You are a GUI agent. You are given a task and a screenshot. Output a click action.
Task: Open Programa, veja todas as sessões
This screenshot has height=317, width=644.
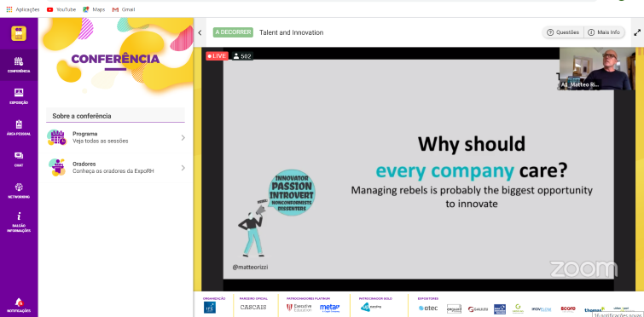pyautogui.click(x=115, y=137)
